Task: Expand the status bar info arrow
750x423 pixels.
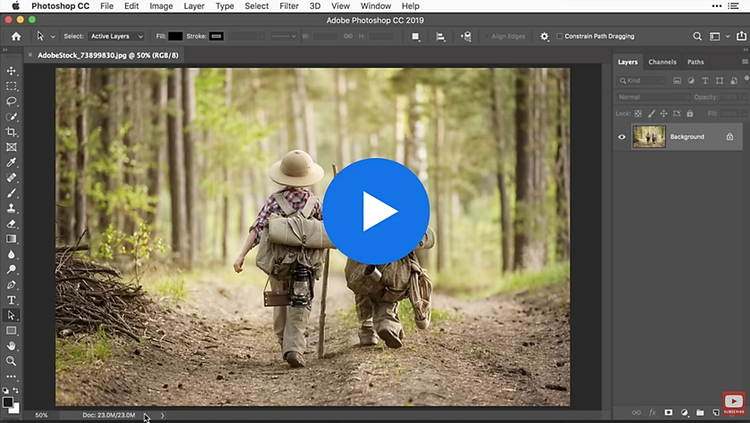Action: tap(163, 415)
